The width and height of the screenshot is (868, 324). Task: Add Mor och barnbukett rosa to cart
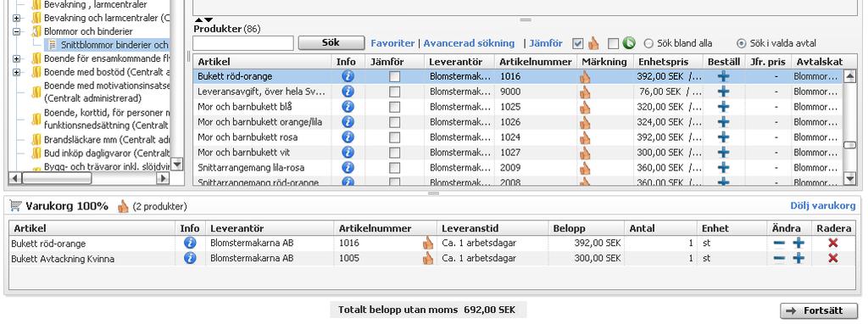[723, 137]
